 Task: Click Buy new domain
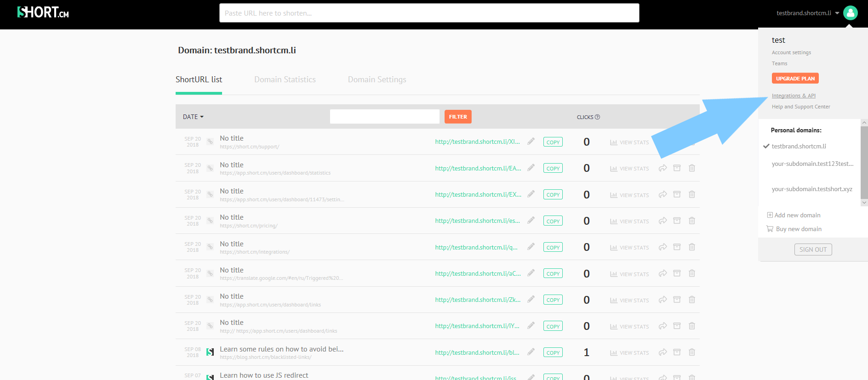(794, 229)
